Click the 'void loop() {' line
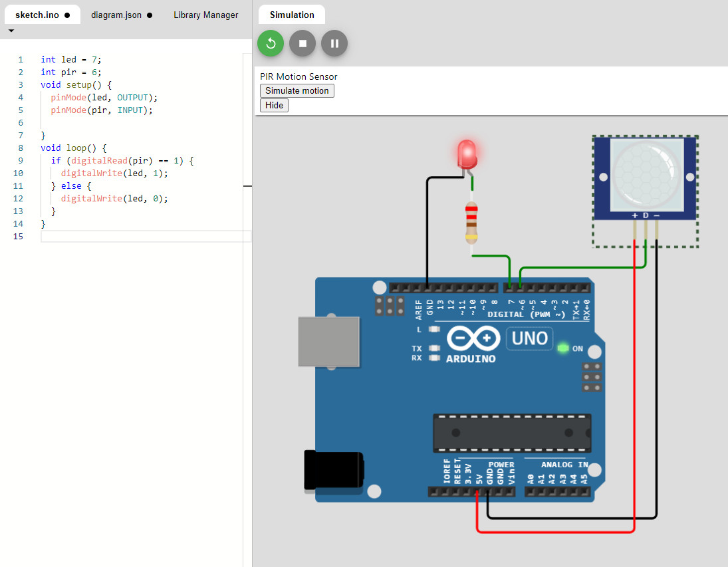 click(74, 148)
